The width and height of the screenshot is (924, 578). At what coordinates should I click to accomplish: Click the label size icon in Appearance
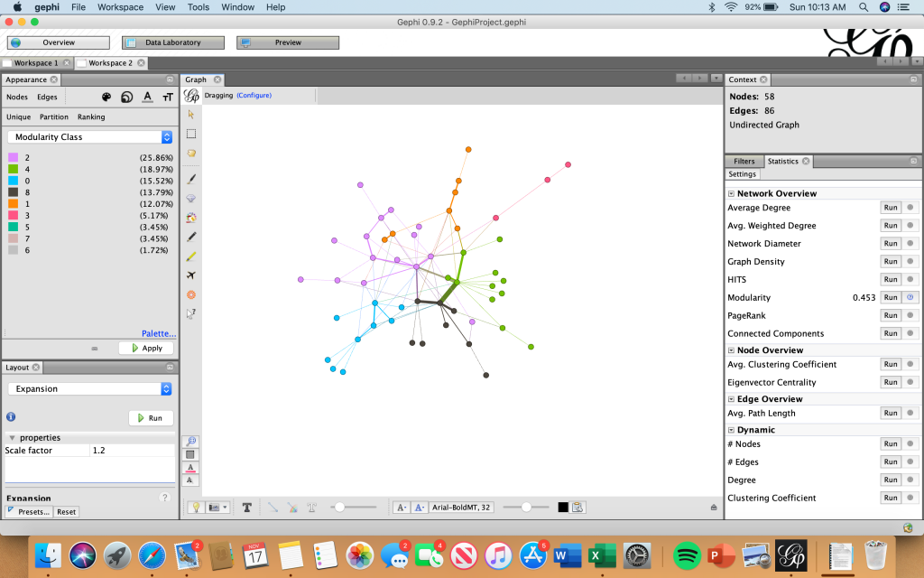pos(167,98)
